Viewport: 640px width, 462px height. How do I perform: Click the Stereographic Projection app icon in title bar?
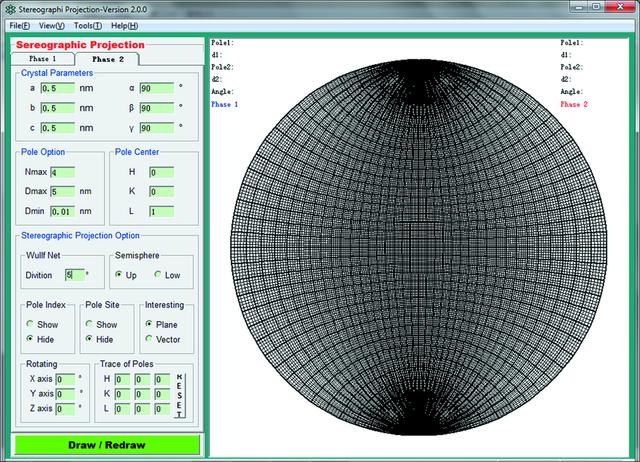(10, 9)
